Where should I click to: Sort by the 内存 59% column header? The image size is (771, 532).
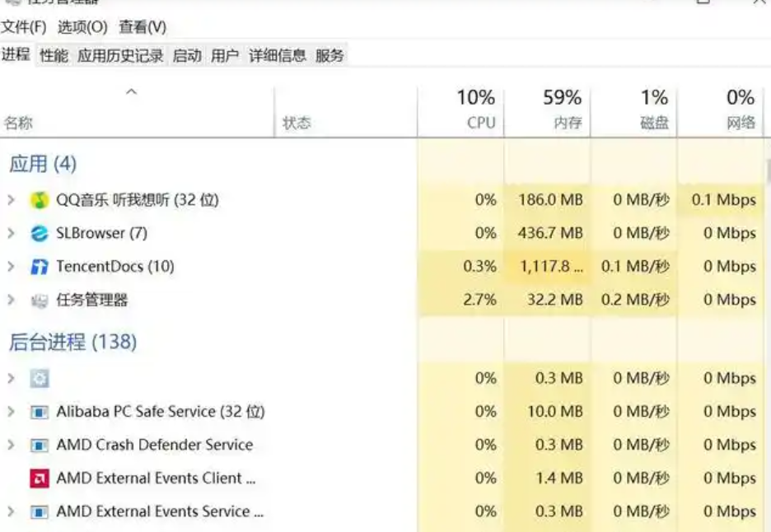click(x=547, y=112)
